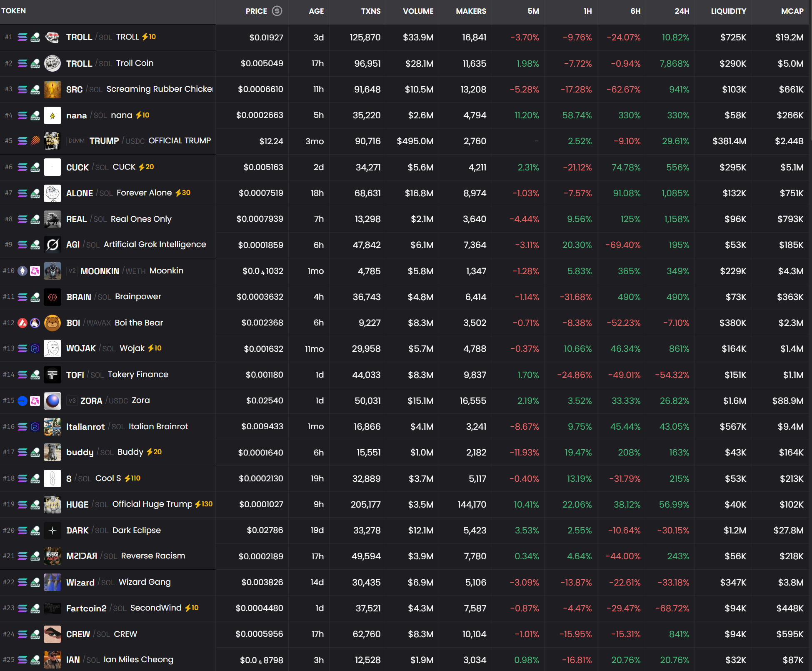The width and height of the screenshot is (812, 671).
Task: Click the DLMM label on TRUMP row
Action: [76, 141]
